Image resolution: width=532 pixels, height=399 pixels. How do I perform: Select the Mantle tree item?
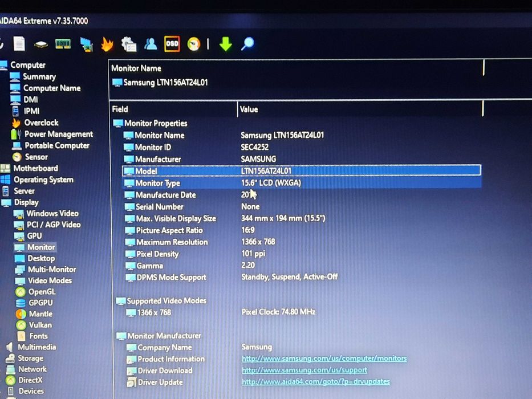pos(34,314)
